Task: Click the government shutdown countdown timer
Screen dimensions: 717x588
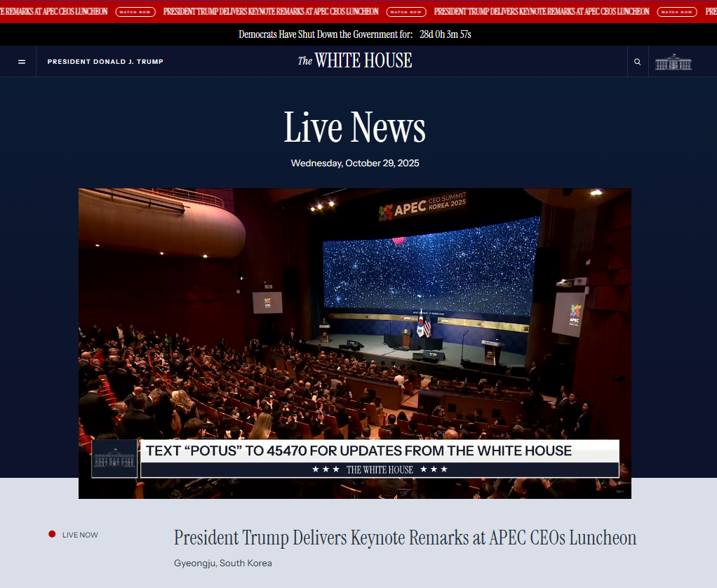Action: pyautogui.click(x=445, y=34)
